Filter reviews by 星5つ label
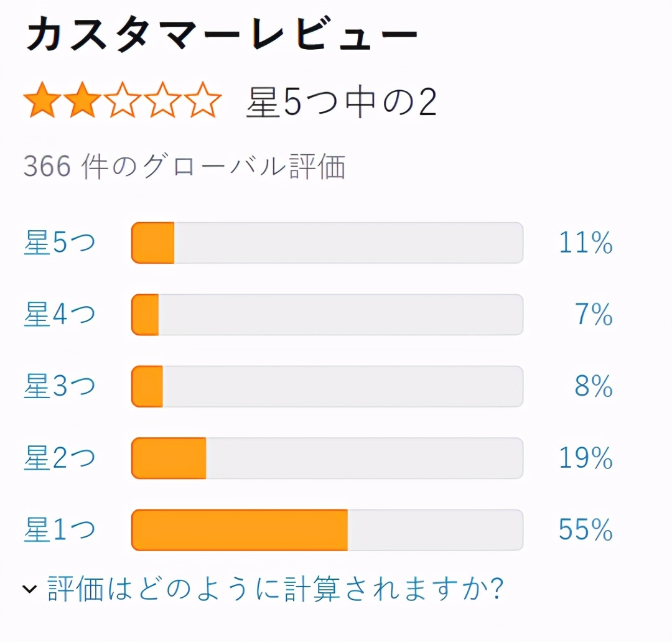This screenshot has width=672, height=642. point(60,243)
